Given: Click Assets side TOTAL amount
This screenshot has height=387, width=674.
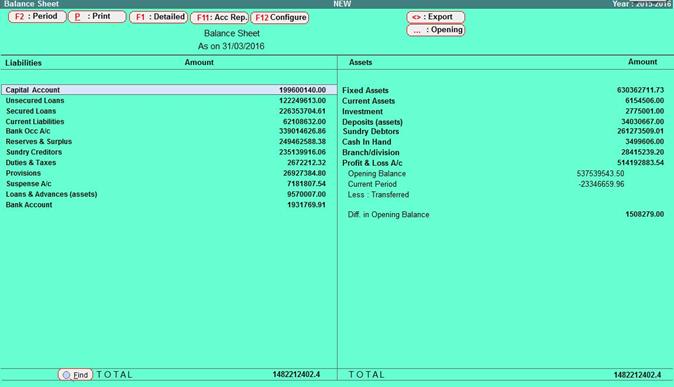Looking at the screenshot, I should coord(637,375).
